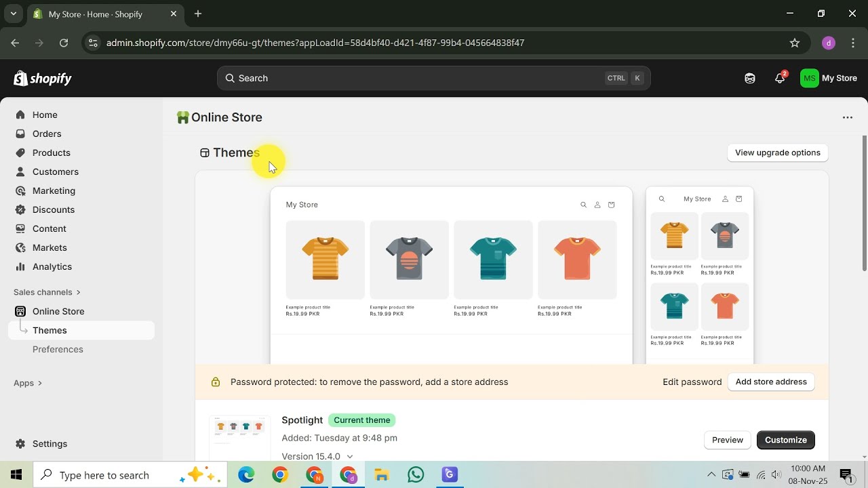Click the Online Store channel icon
Screen dimensions: 868x488
(20, 311)
